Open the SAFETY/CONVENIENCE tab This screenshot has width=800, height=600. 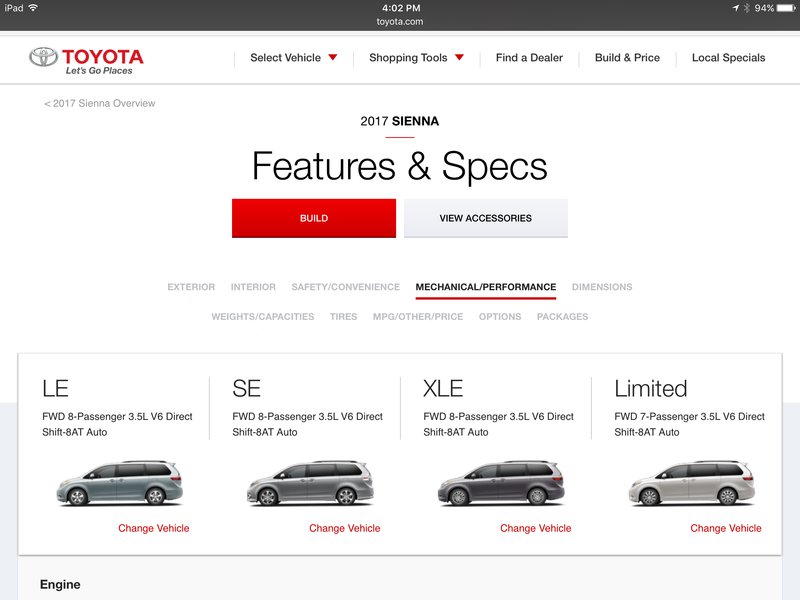click(x=345, y=287)
